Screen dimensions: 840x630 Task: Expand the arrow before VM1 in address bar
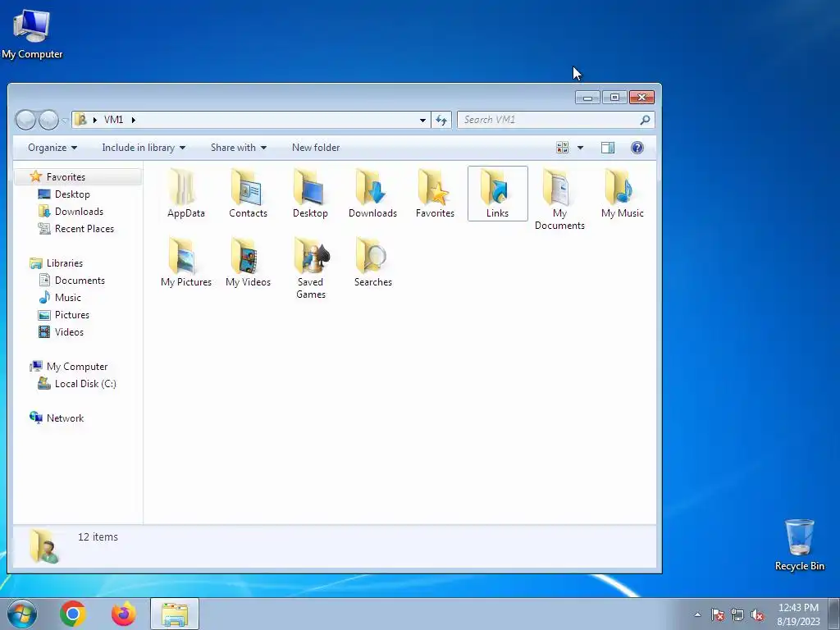point(95,120)
